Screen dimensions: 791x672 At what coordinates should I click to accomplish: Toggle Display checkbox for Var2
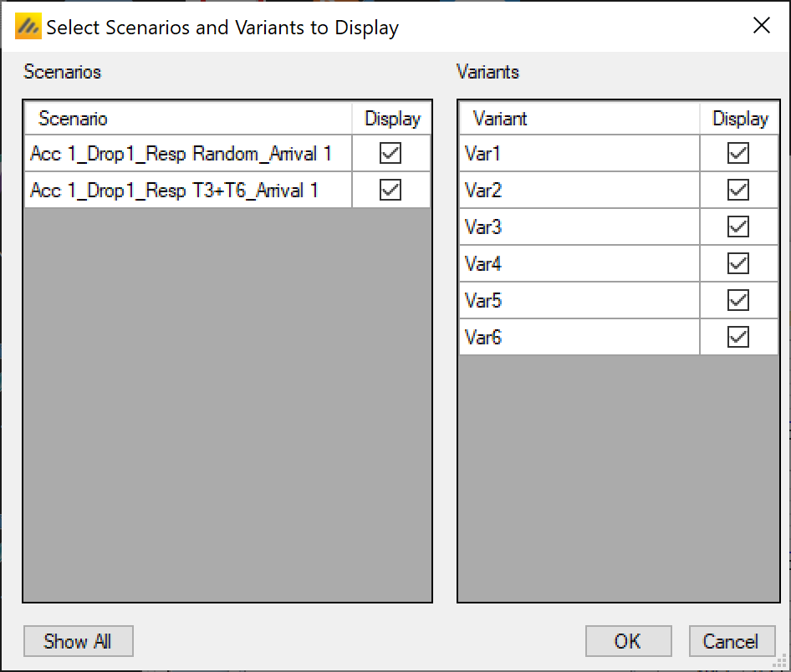coord(738,190)
